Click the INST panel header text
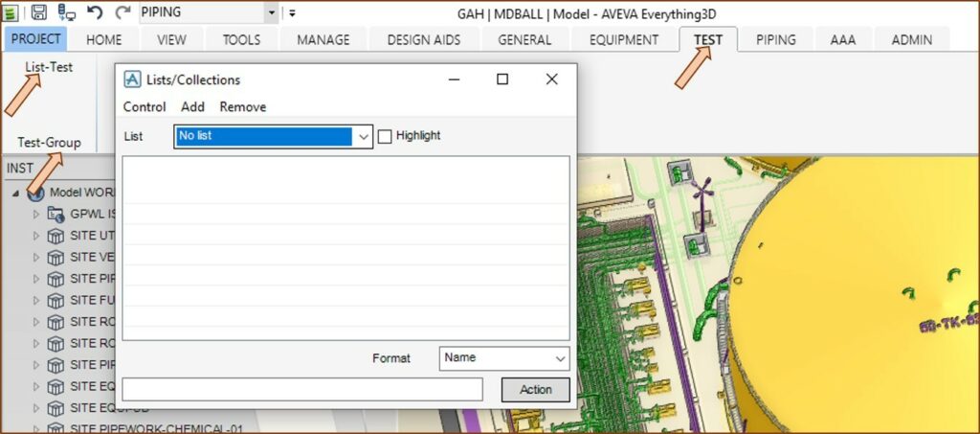This screenshot has height=434, width=980. (20, 169)
